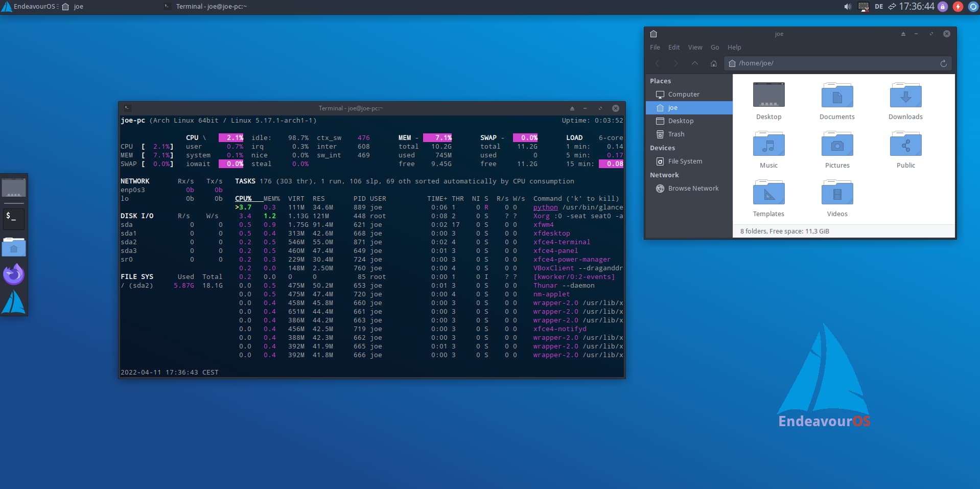Open the network monitor tray icon
The height and width of the screenshot is (489, 980).
864,7
